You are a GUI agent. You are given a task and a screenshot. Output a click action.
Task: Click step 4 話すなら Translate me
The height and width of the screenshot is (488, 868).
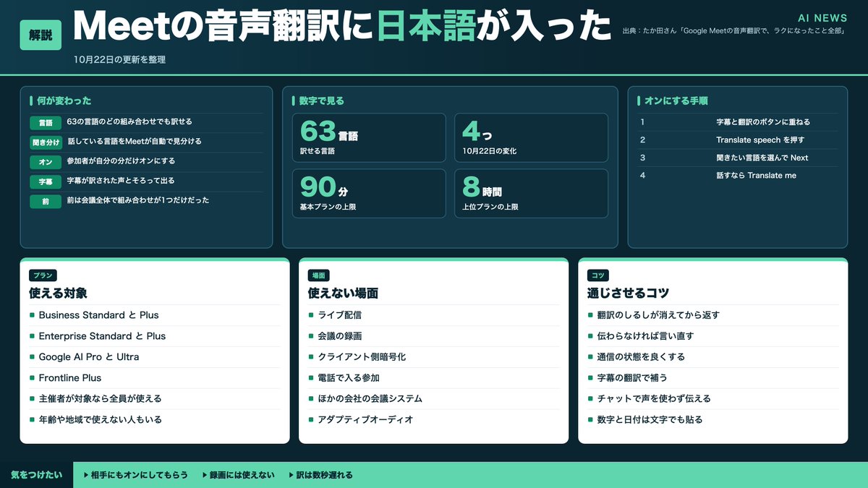739,175
